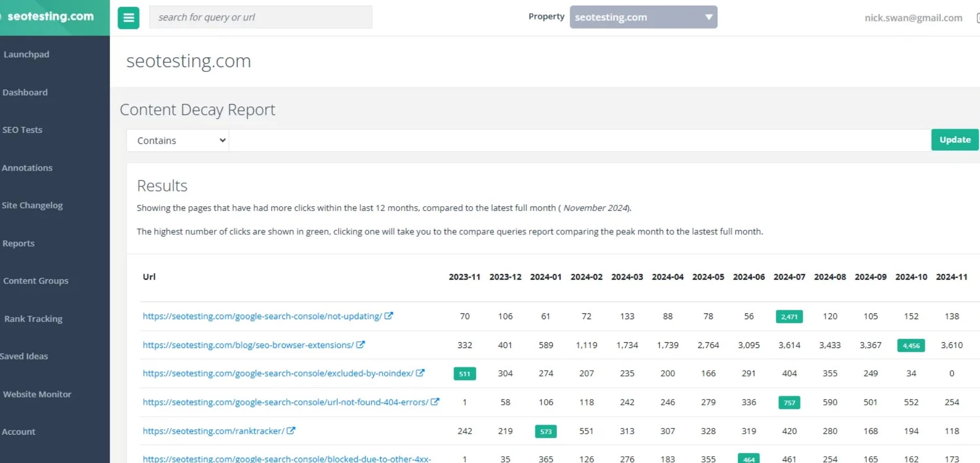
Task: Click the 2024-08 column header
Action: [x=830, y=277]
